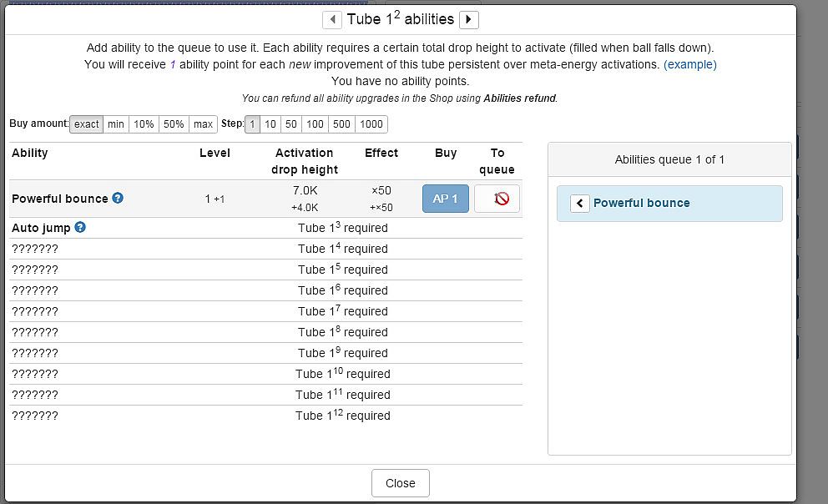Viewport: 828px width, 504px height.
Task: Buy Powerful bounce with AP 1 button
Action: point(446,199)
